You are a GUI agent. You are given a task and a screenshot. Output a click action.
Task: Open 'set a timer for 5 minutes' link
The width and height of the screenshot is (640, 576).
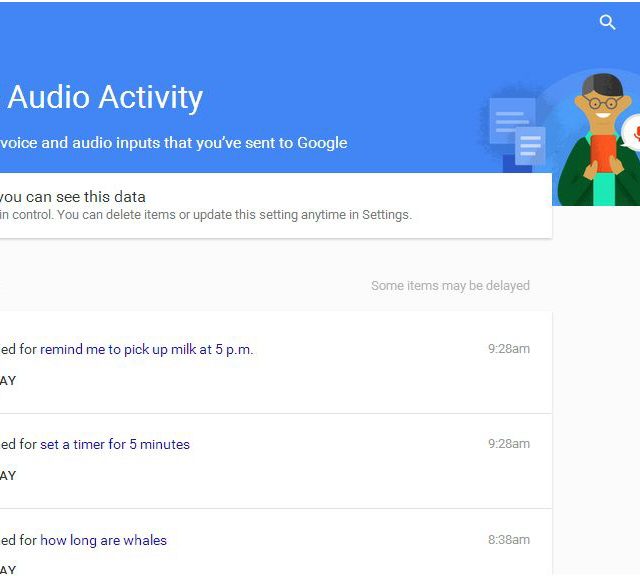click(x=115, y=444)
